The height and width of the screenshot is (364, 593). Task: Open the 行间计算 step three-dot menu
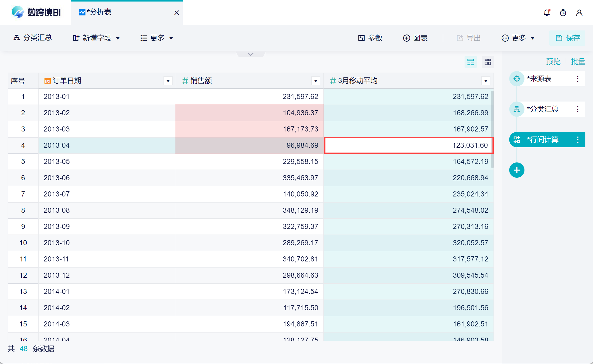[x=578, y=140]
